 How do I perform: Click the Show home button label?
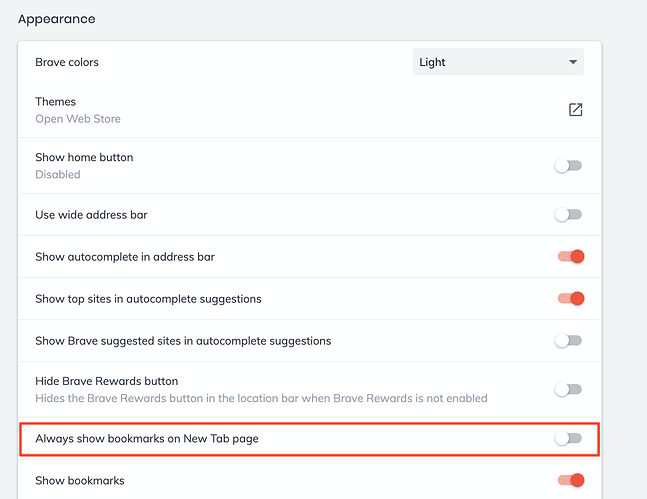84,157
